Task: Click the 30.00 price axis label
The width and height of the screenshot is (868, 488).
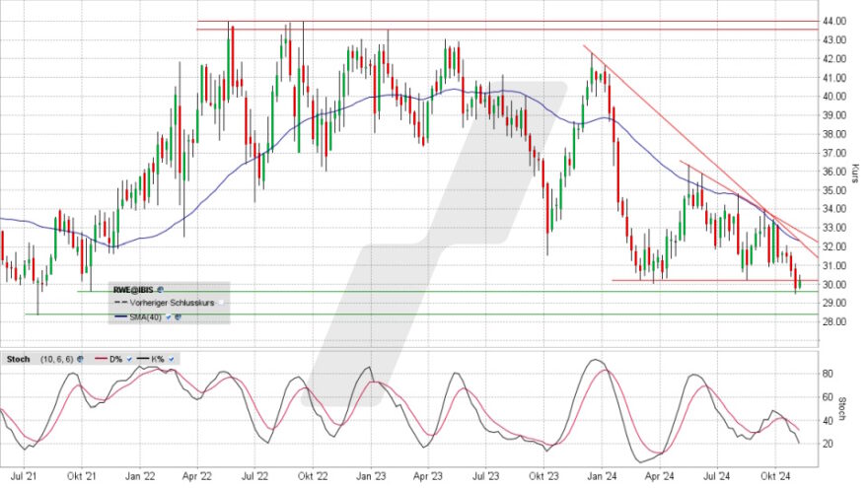Action: point(834,285)
